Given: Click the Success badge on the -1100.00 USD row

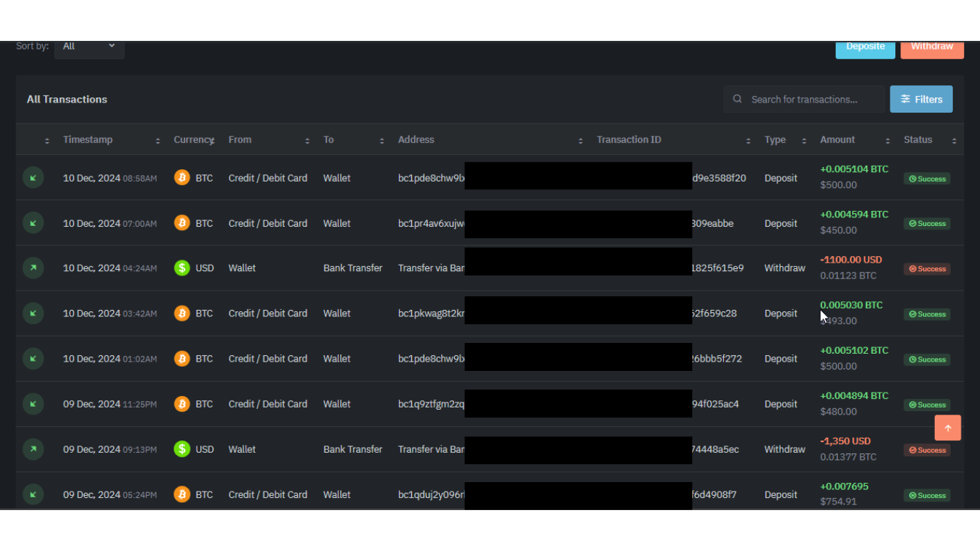Looking at the screenshot, I should pyautogui.click(x=927, y=269).
